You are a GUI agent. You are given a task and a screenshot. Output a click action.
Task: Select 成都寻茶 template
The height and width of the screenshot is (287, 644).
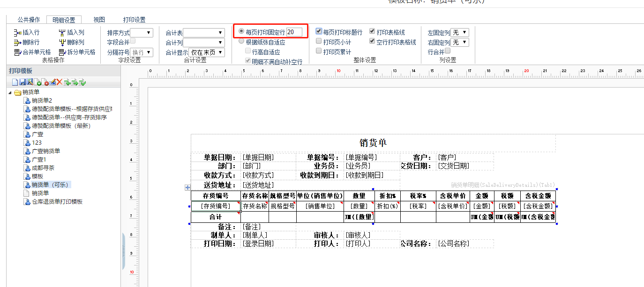[x=43, y=168]
